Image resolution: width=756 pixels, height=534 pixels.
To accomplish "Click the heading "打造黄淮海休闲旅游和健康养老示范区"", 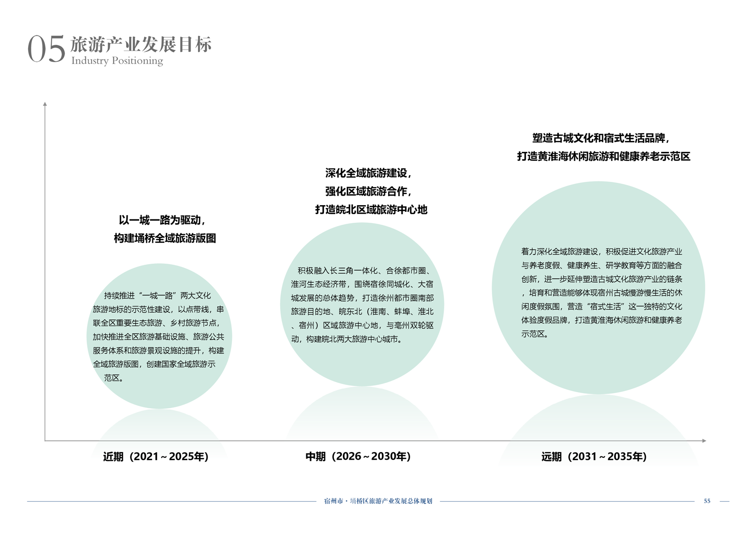I will (604, 157).
